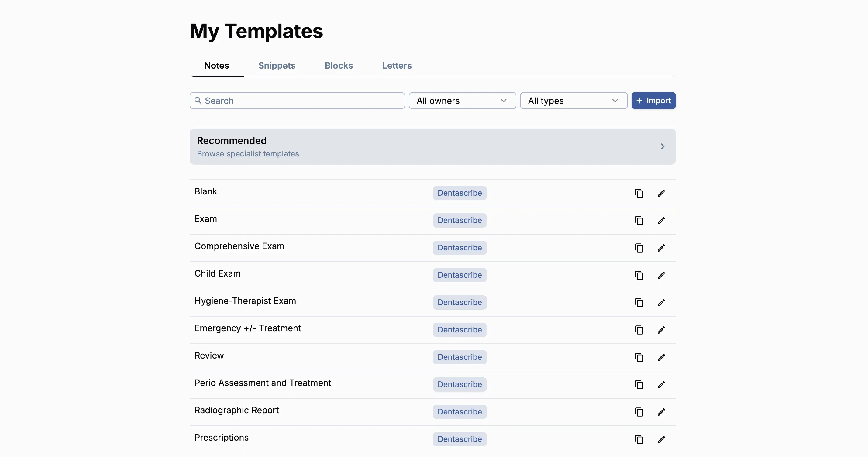Duplicate the Blank template
Viewport: 868px width, 457px height.
point(639,193)
